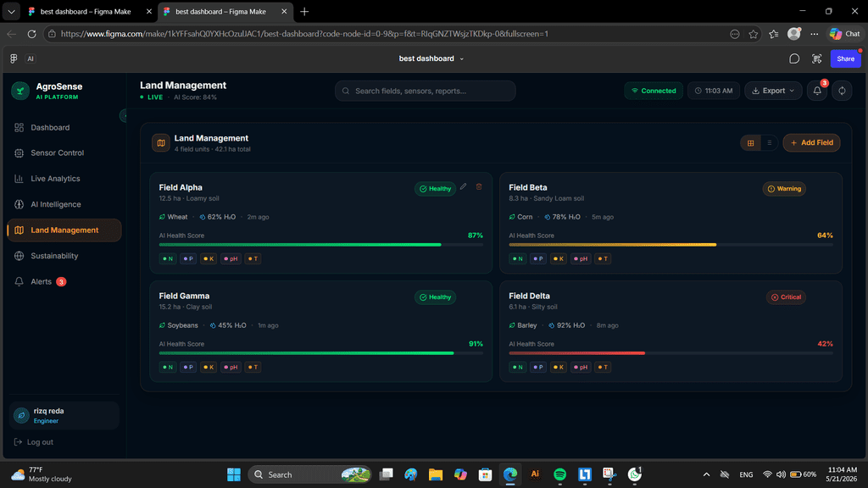Click the Field Delta title
Screen dimensions: 868x488
[529, 296]
